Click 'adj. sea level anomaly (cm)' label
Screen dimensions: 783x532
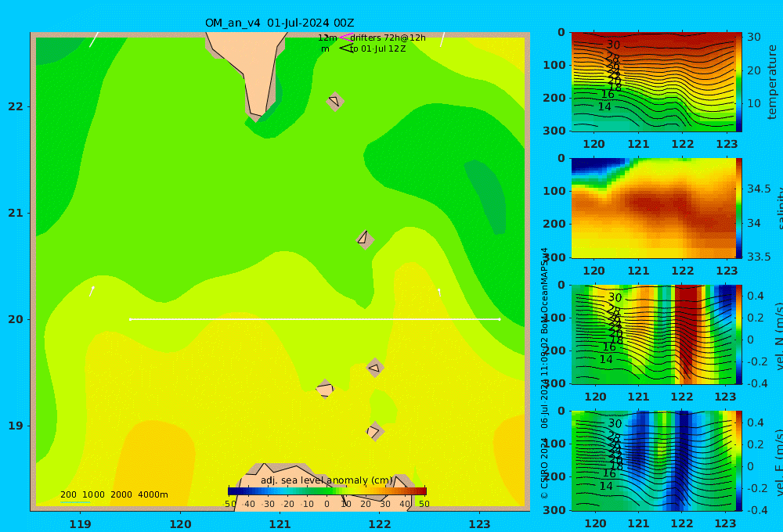pyautogui.click(x=327, y=480)
